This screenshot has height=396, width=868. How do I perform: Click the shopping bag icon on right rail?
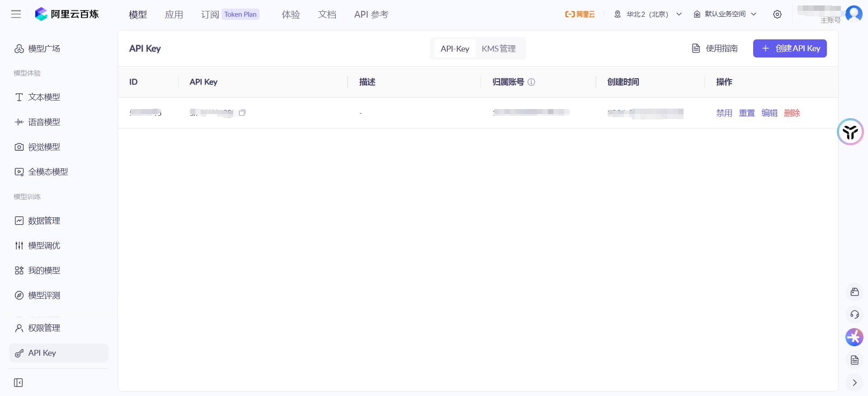[x=854, y=292]
